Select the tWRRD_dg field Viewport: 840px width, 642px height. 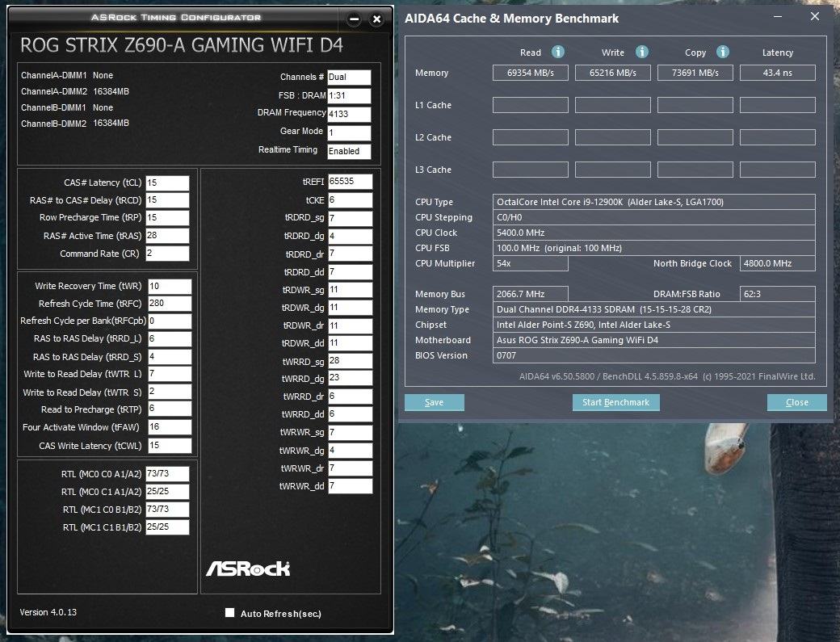pyautogui.click(x=351, y=378)
